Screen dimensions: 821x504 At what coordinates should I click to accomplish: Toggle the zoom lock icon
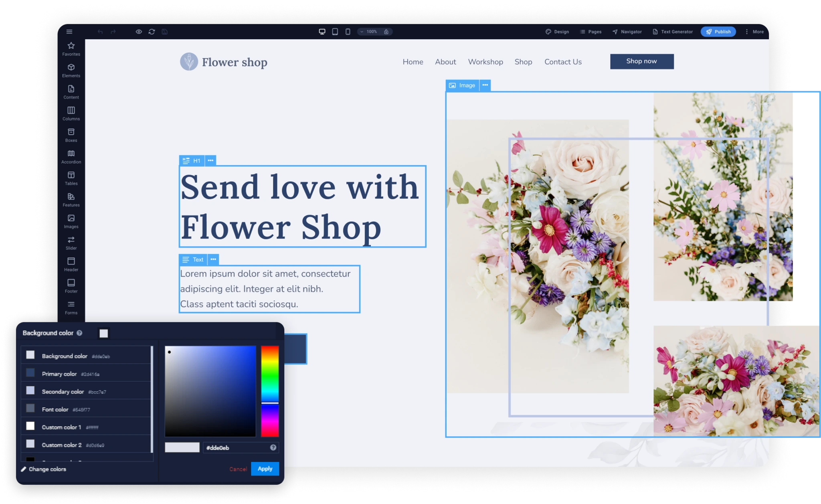coord(386,32)
